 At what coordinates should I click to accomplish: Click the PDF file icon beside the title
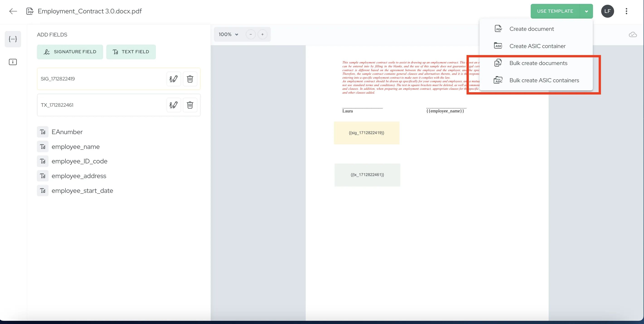30,11
